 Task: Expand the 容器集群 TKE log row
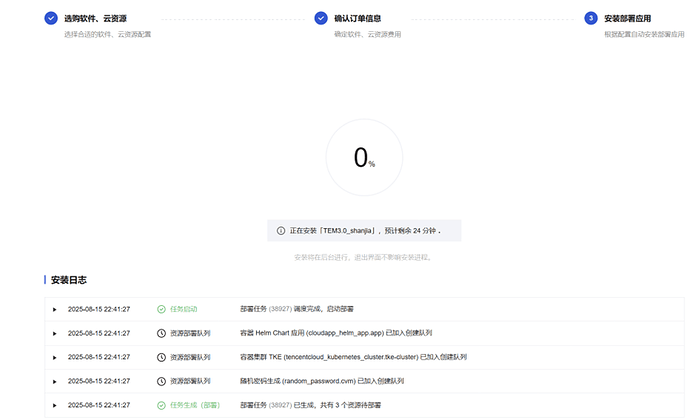55,357
